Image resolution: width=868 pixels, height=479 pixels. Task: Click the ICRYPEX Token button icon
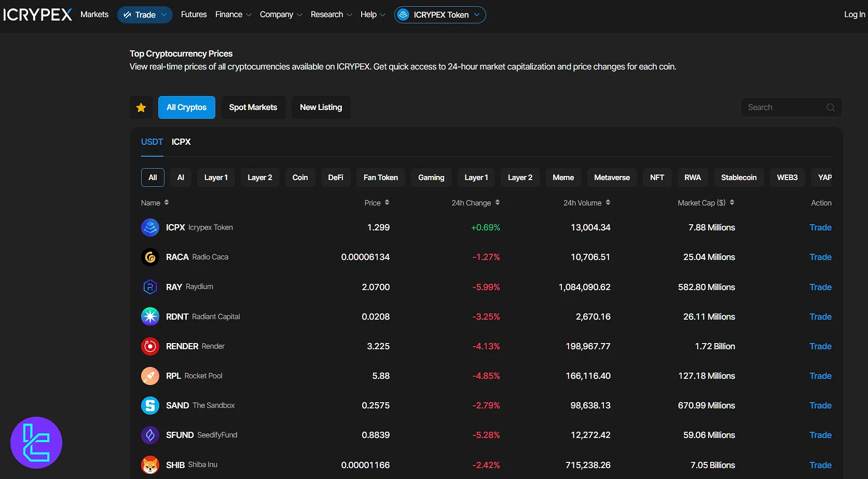(403, 15)
